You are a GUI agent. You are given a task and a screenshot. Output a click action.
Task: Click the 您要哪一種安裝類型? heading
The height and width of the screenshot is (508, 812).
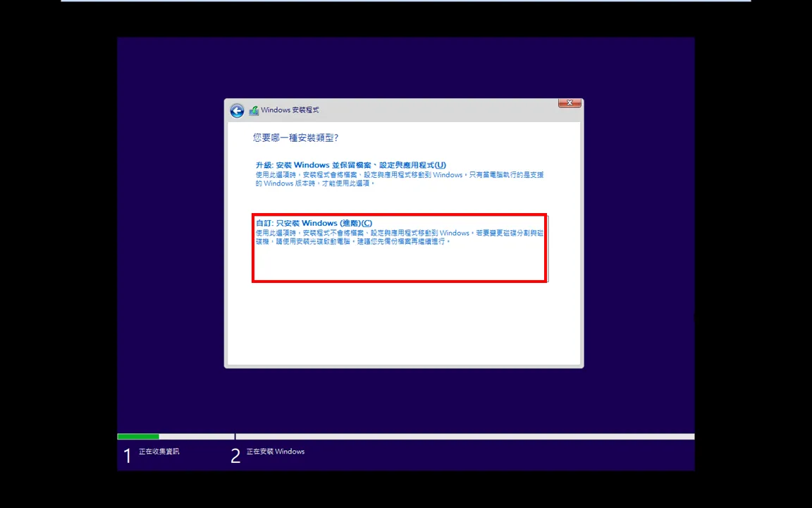pos(295,138)
